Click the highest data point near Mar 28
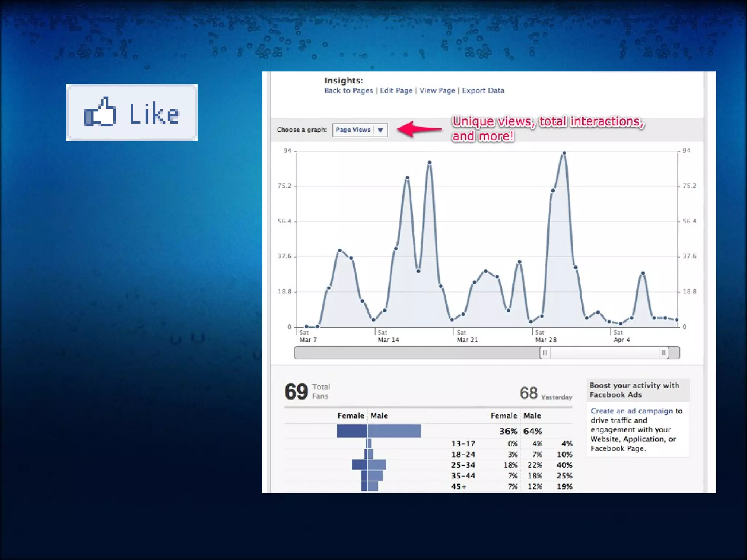This screenshot has width=747, height=560. tap(564, 153)
